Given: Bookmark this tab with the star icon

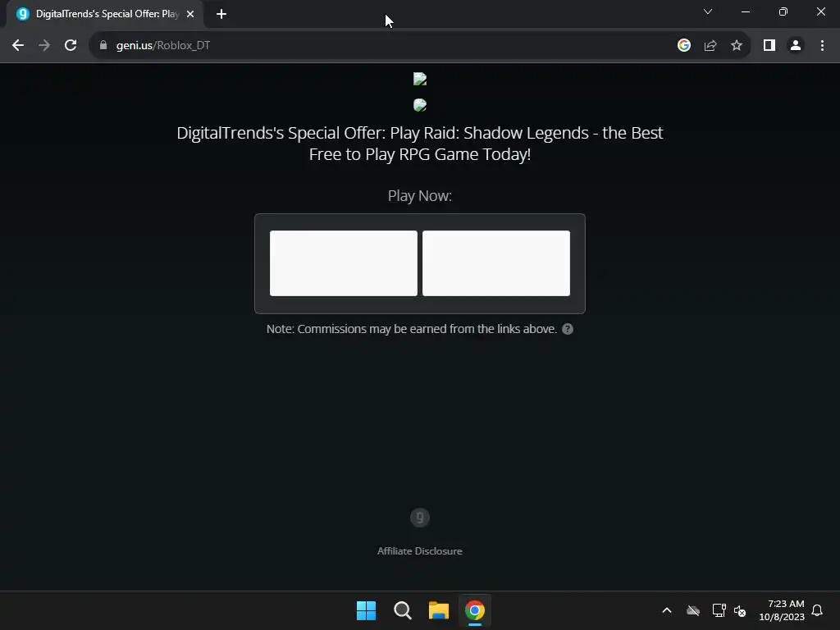Looking at the screenshot, I should (737, 46).
